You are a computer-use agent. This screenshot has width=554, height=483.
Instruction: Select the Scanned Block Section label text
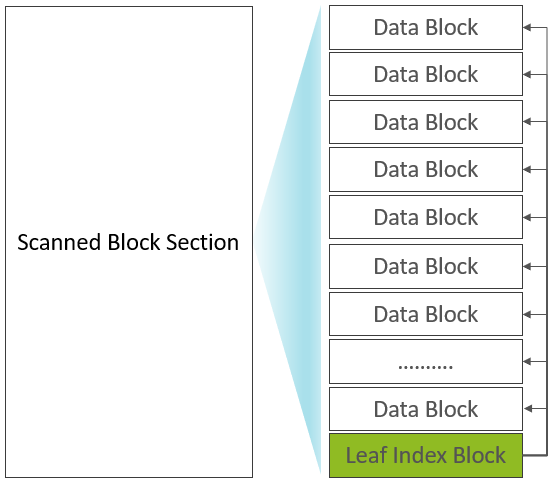click(x=128, y=242)
